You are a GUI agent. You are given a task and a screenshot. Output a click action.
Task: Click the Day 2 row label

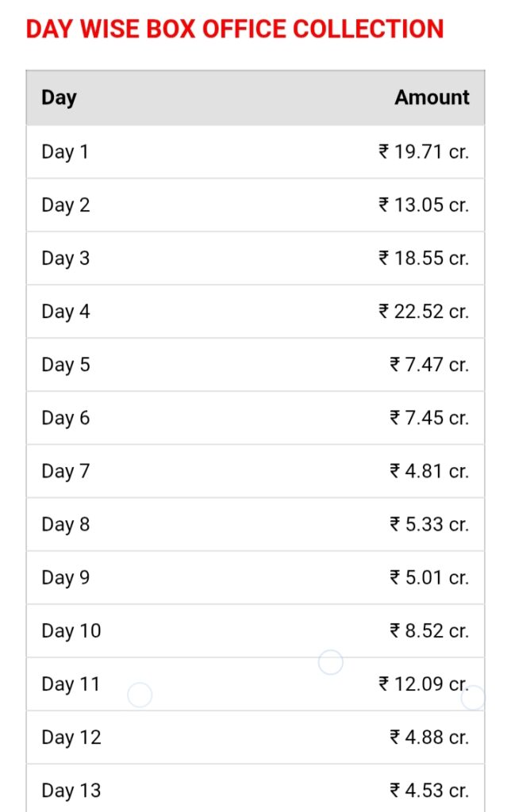coord(66,205)
